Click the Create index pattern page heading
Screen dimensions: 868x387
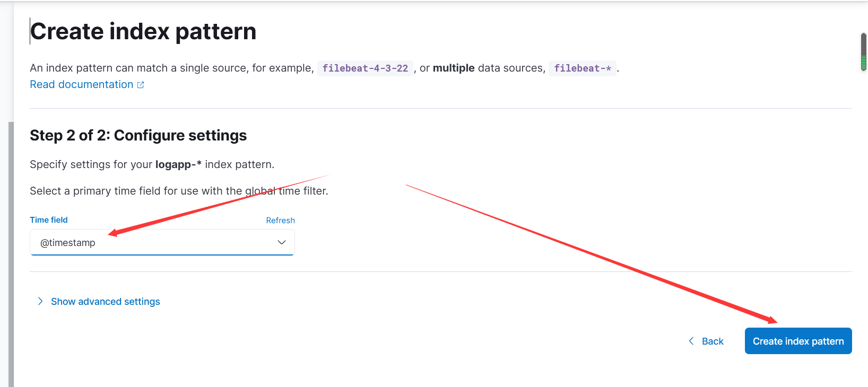(x=143, y=32)
